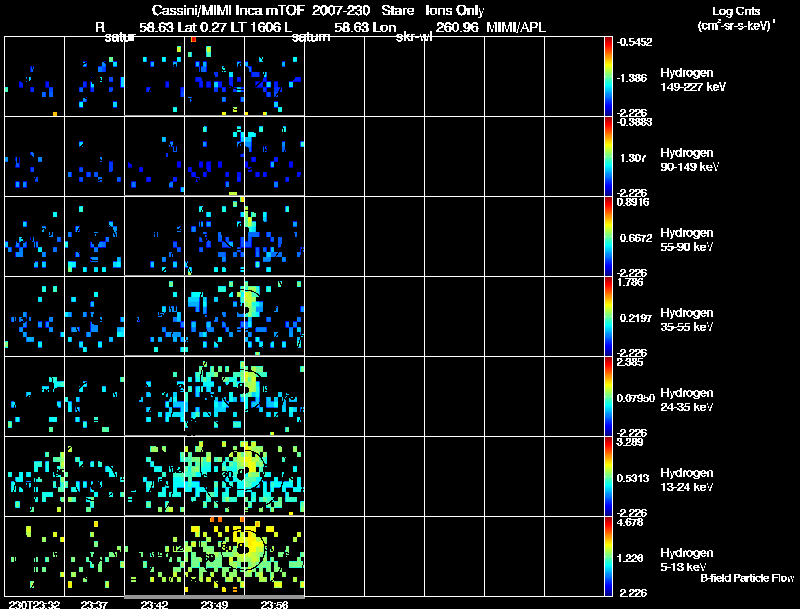Select the 5-13 keV image at 23:32
The image size is (800, 609).
[x=35, y=556]
